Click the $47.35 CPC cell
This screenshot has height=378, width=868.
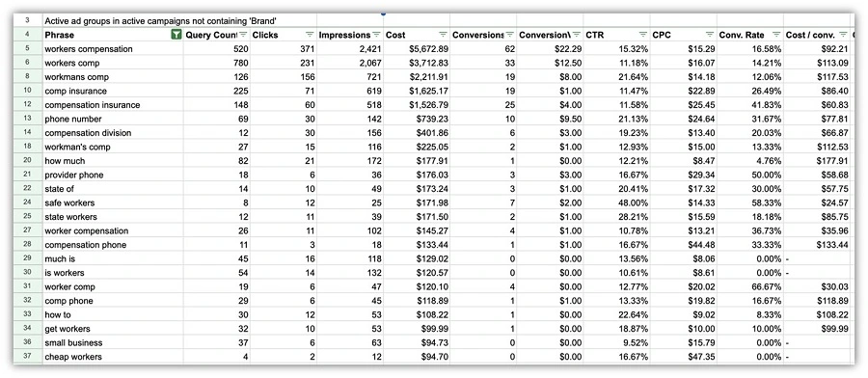[683, 357]
